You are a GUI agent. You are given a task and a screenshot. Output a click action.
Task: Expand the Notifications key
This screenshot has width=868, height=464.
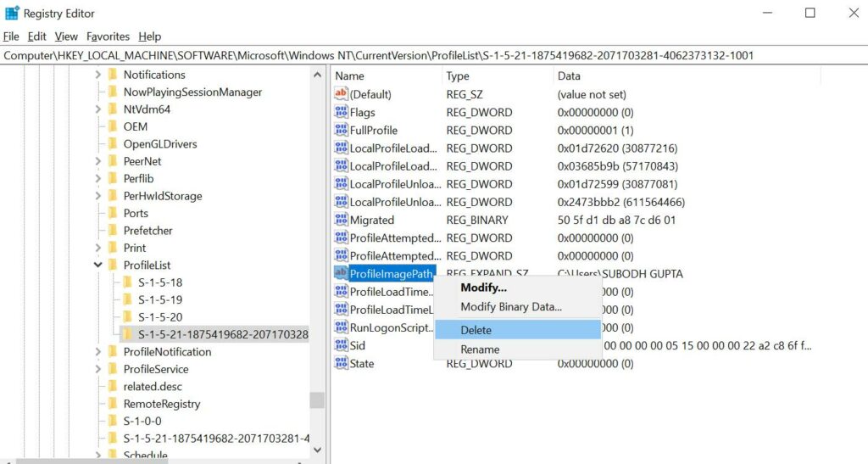98,75
